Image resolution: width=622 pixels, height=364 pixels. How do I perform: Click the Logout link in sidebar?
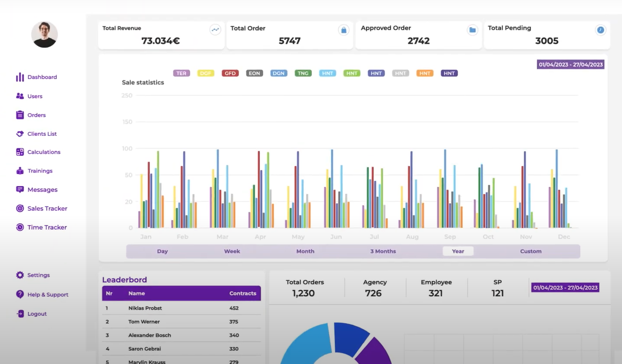37,314
